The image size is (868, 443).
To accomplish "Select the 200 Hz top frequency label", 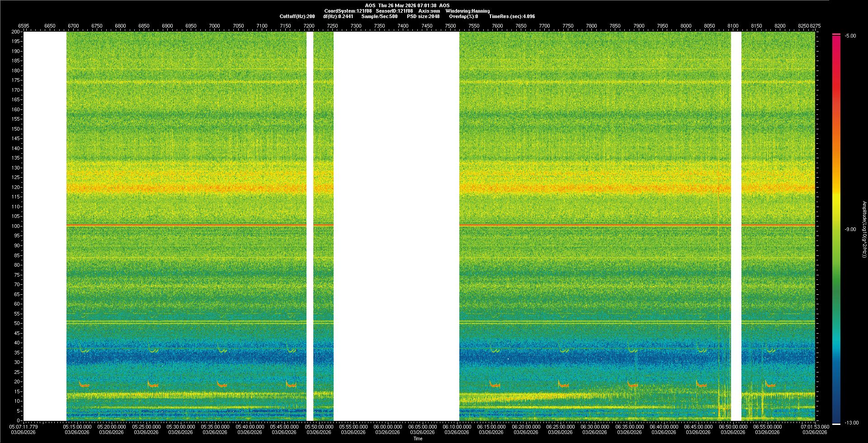I will tap(16, 32).
